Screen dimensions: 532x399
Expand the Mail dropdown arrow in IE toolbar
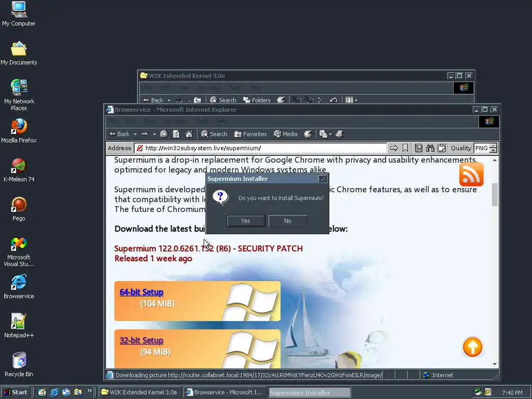[330, 135]
